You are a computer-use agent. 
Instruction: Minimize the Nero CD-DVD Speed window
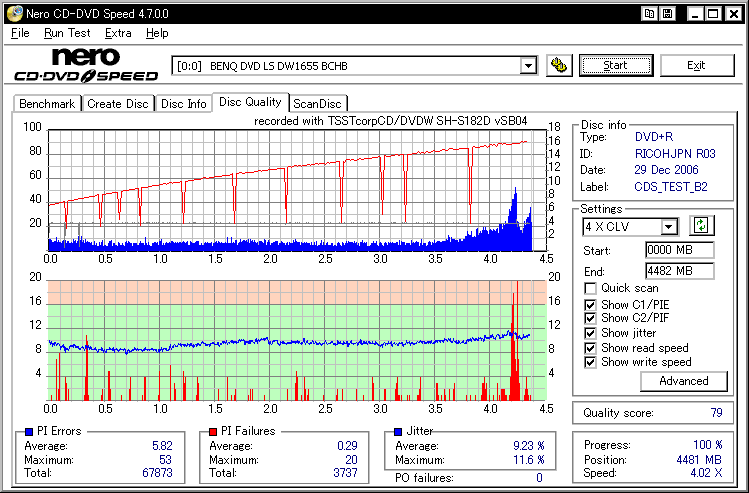tap(695, 13)
